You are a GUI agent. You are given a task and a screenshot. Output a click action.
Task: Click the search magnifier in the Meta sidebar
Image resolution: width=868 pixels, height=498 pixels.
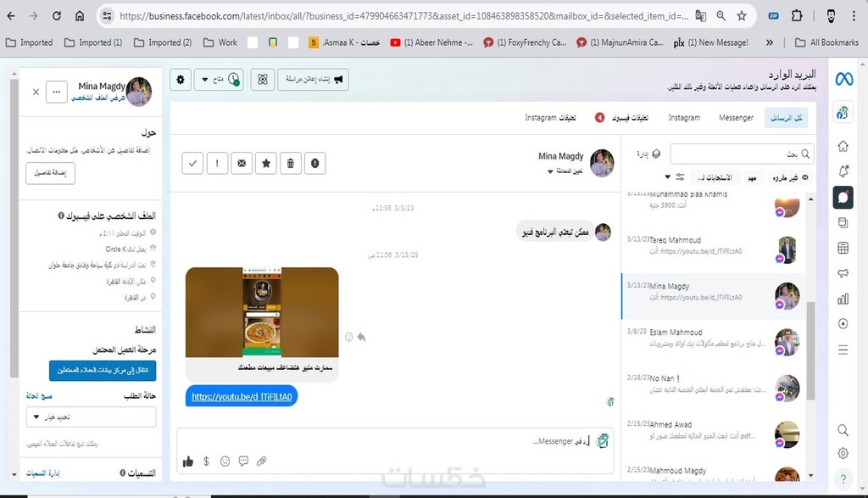[x=843, y=430]
